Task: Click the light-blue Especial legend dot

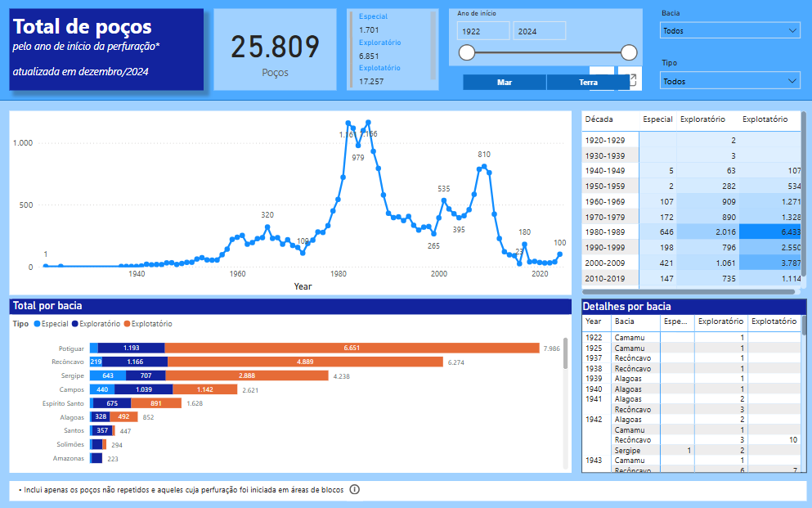Action: 37,324
